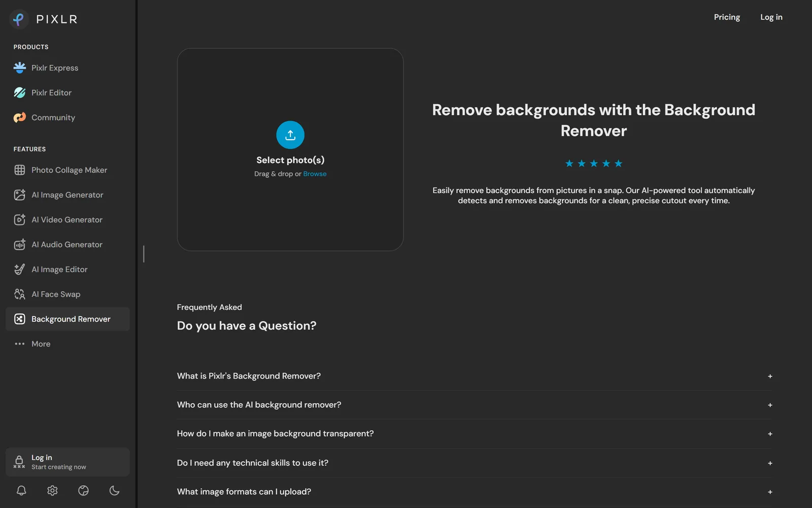812x508 pixels.
Task: Select 'Photo Collage Maker' label
Action: pyautogui.click(x=70, y=170)
